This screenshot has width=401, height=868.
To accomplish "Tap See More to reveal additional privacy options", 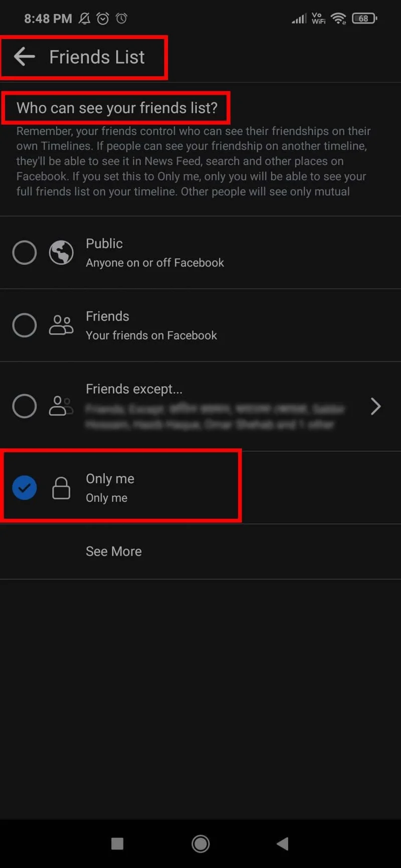I will coord(114,551).
